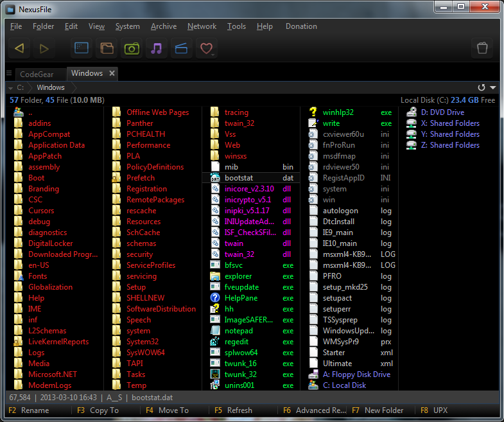Screen dimensions: 504x422
Task: Open the desktop shortcut icon in toolbar
Action: click(82, 49)
